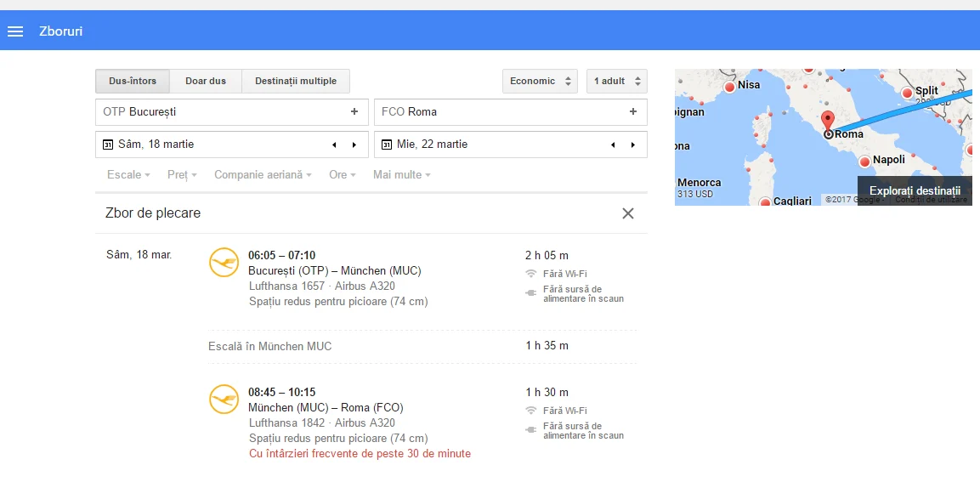
Task: Click Lufthansa logo for flight 1842
Action: [x=224, y=400]
